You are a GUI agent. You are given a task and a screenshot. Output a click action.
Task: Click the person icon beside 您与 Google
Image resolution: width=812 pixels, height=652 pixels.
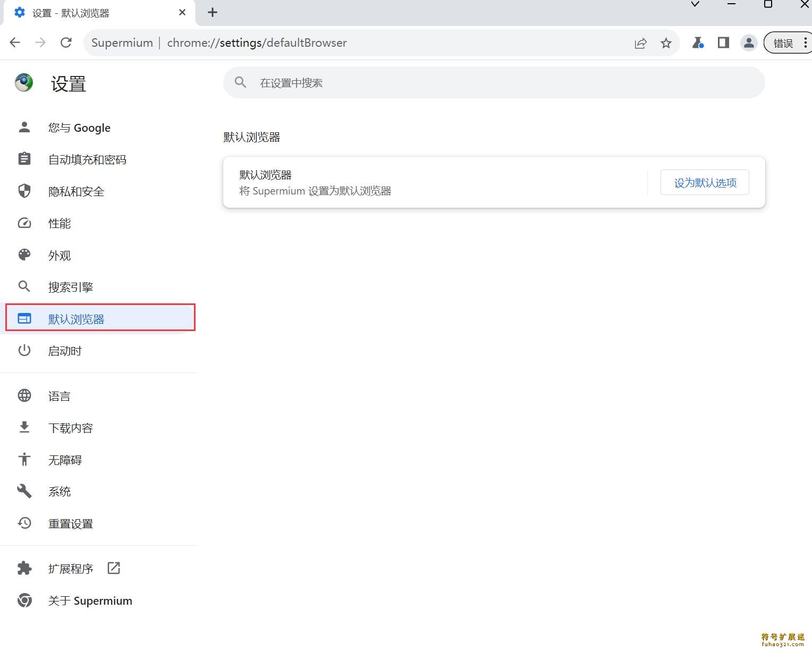coord(24,127)
